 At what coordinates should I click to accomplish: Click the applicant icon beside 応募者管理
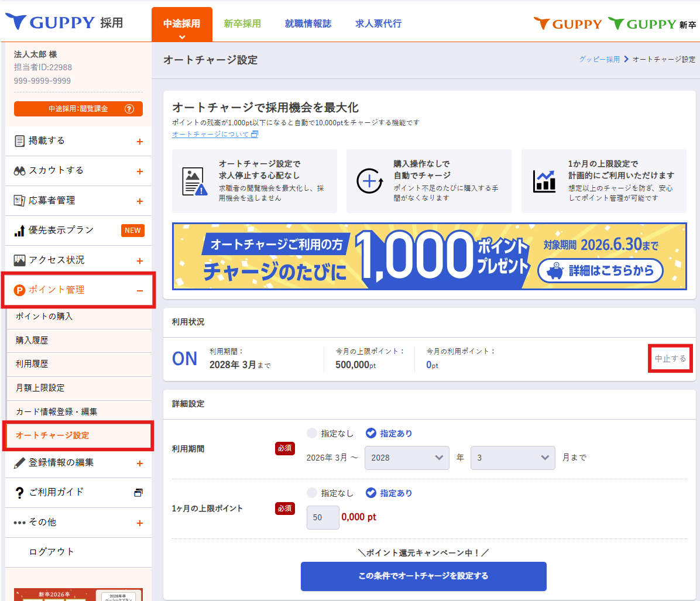click(x=20, y=201)
